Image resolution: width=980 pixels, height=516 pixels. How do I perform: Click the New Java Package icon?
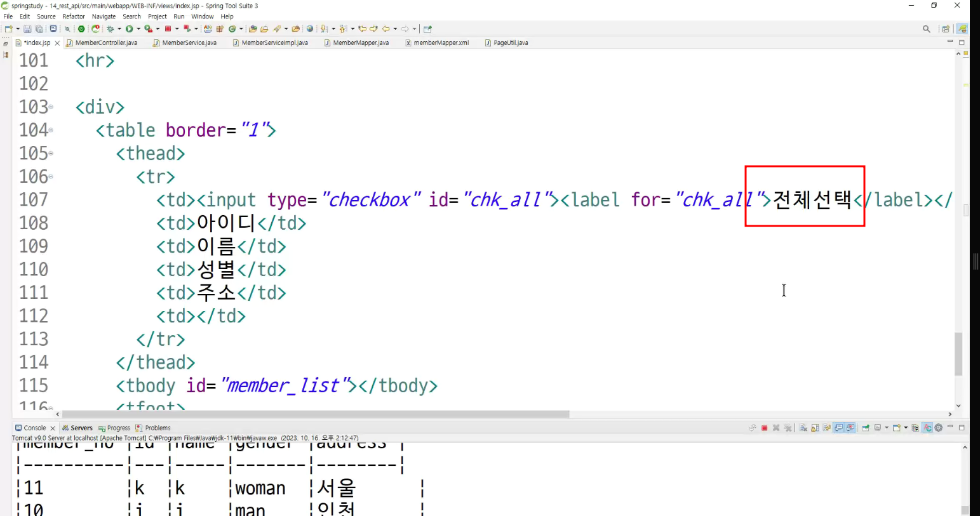(x=220, y=29)
